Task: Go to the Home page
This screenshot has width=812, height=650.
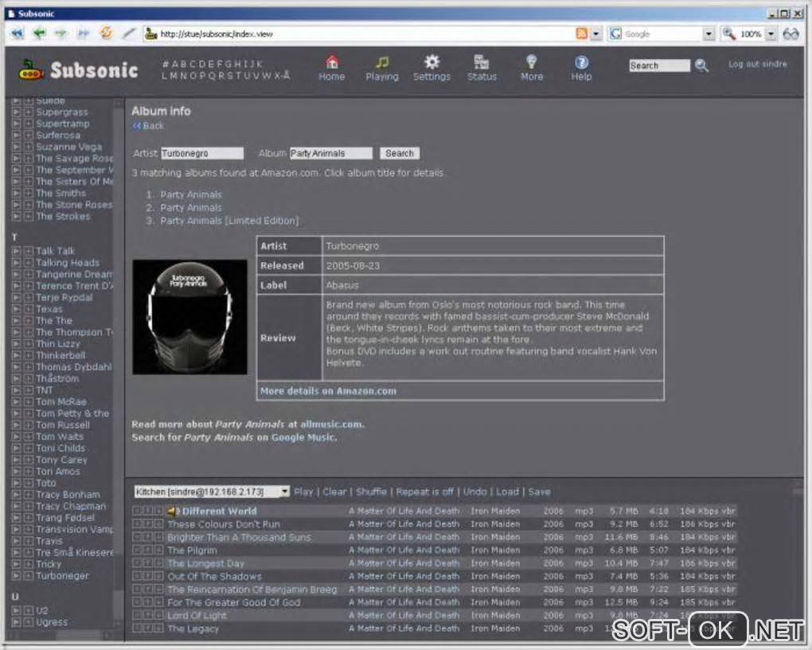Action: tap(331, 69)
